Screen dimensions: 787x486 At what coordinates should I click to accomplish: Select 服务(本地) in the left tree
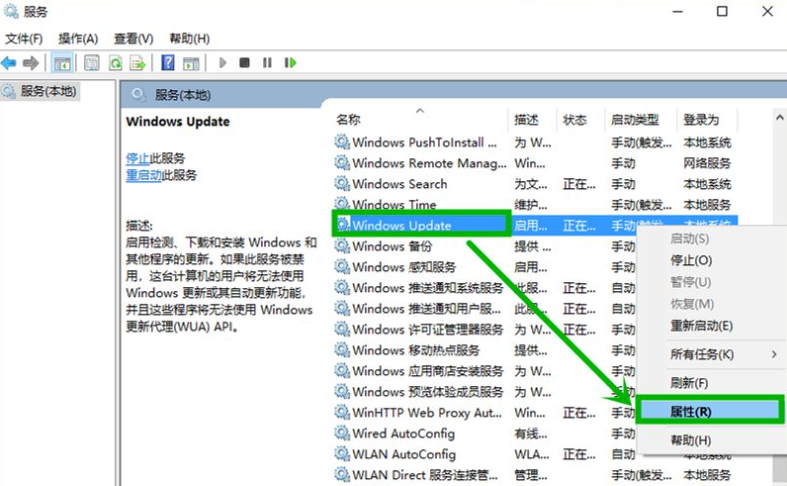(48, 91)
